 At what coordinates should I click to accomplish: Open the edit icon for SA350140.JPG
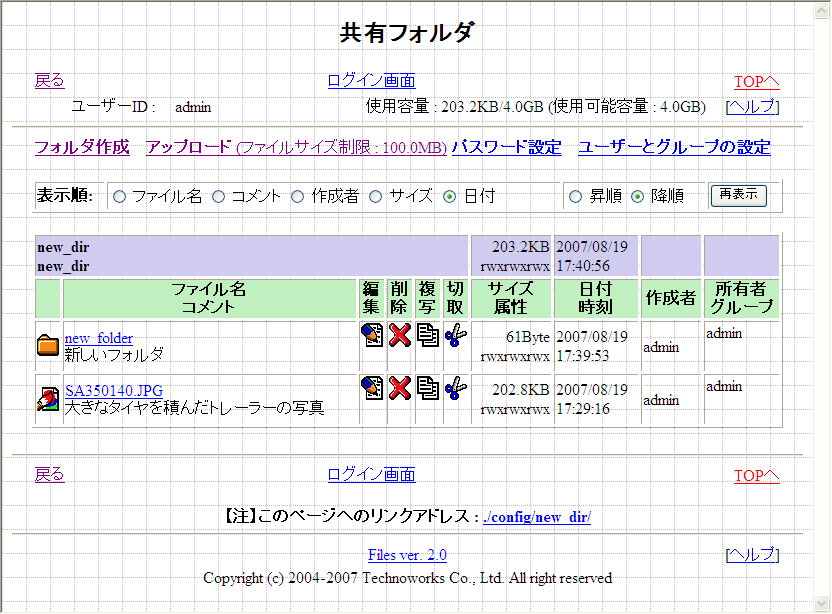372,388
